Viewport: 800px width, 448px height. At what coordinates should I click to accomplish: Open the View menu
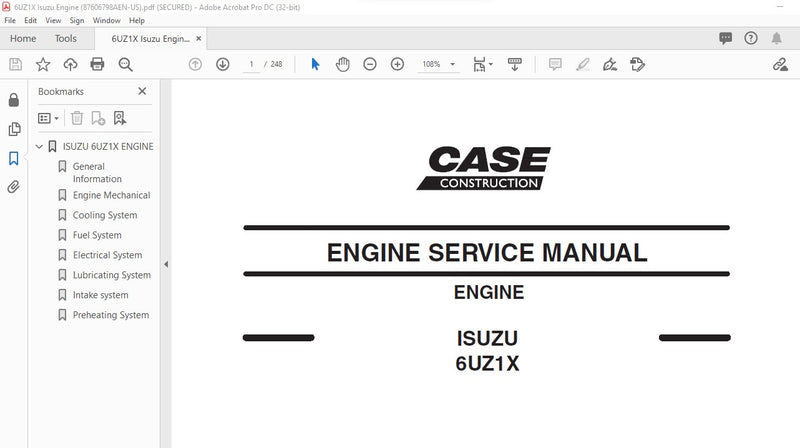tap(53, 20)
